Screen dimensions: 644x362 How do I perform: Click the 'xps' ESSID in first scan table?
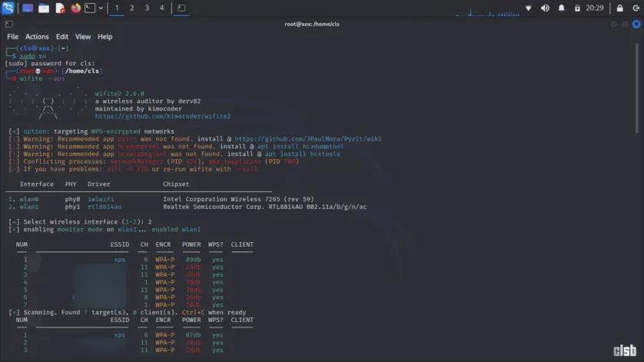(x=120, y=260)
